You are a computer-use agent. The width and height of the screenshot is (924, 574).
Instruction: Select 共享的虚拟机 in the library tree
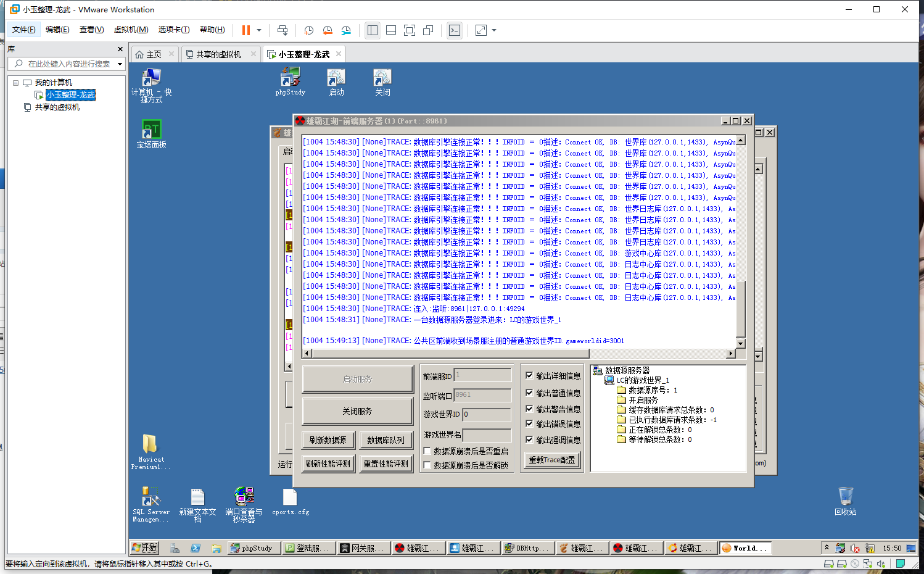coord(57,107)
